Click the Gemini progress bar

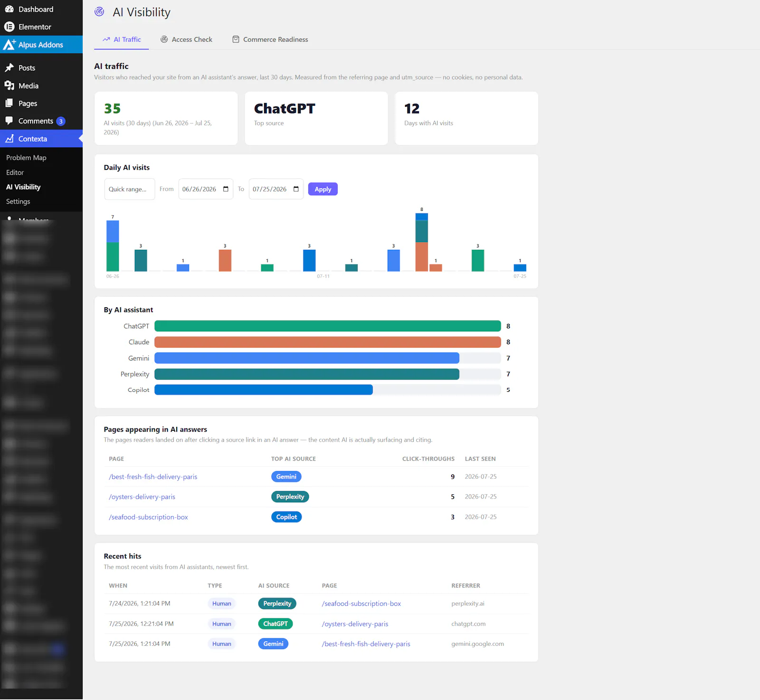pos(307,358)
